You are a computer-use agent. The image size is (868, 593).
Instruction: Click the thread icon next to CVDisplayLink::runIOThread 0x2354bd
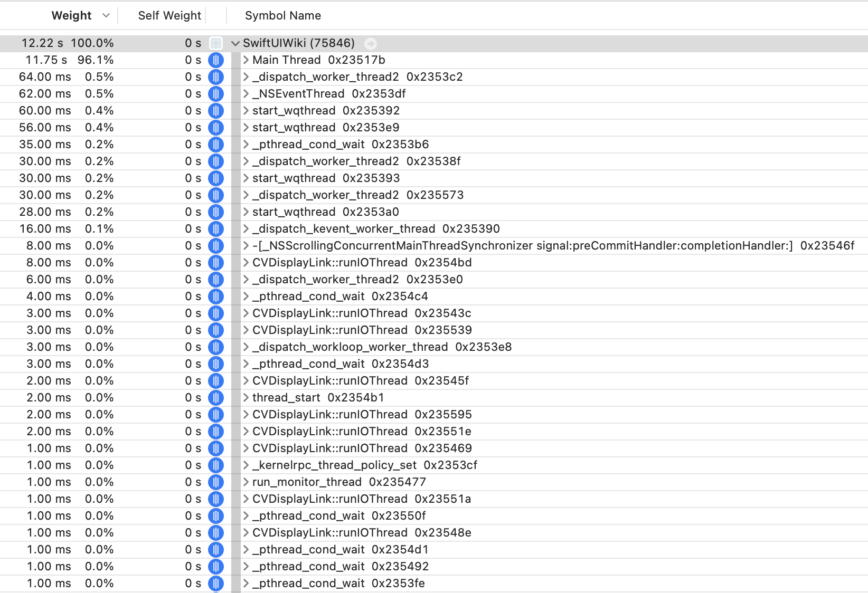coord(215,263)
